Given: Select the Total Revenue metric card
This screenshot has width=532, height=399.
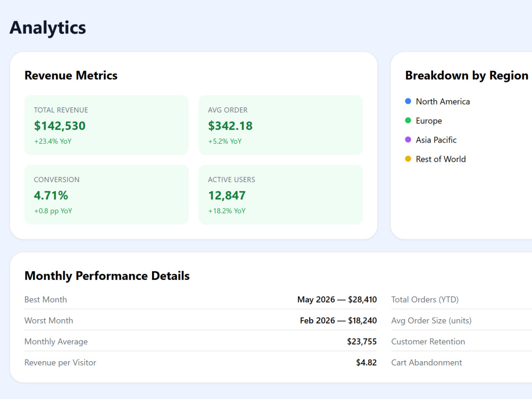Looking at the screenshot, I should click(x=106, y=125).
